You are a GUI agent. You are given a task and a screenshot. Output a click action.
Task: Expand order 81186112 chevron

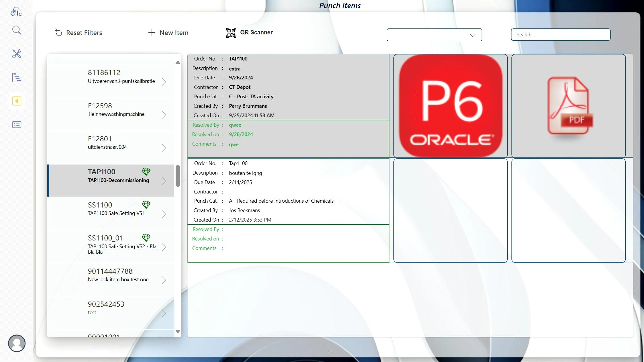pos(164,82)
